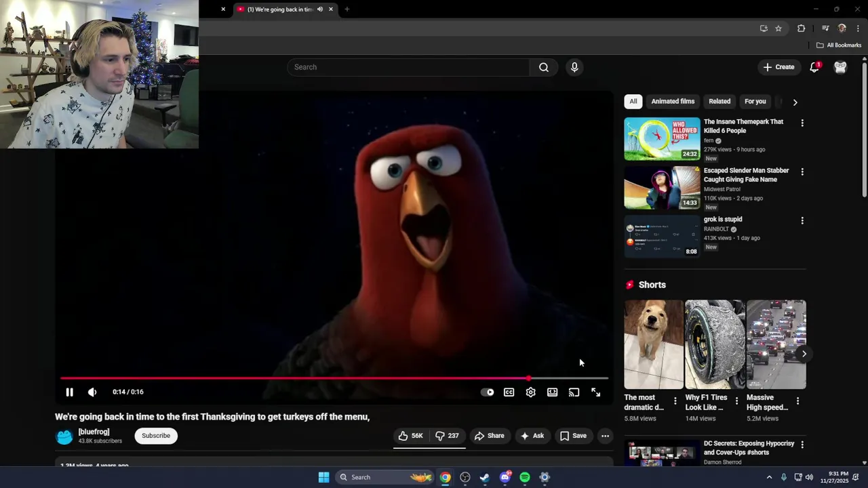Bookmark this page with star icon

[x=778, y=28]
